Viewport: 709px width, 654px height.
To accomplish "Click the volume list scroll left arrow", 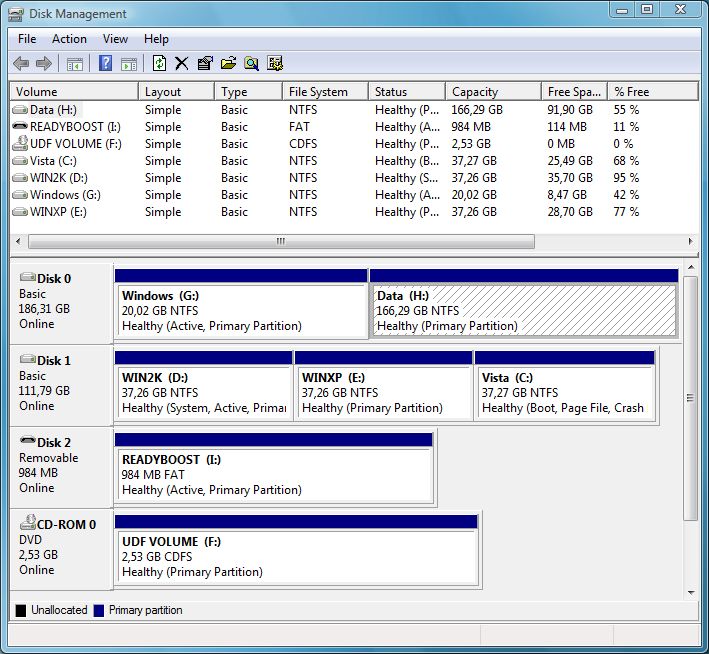I will click(18, 241).
